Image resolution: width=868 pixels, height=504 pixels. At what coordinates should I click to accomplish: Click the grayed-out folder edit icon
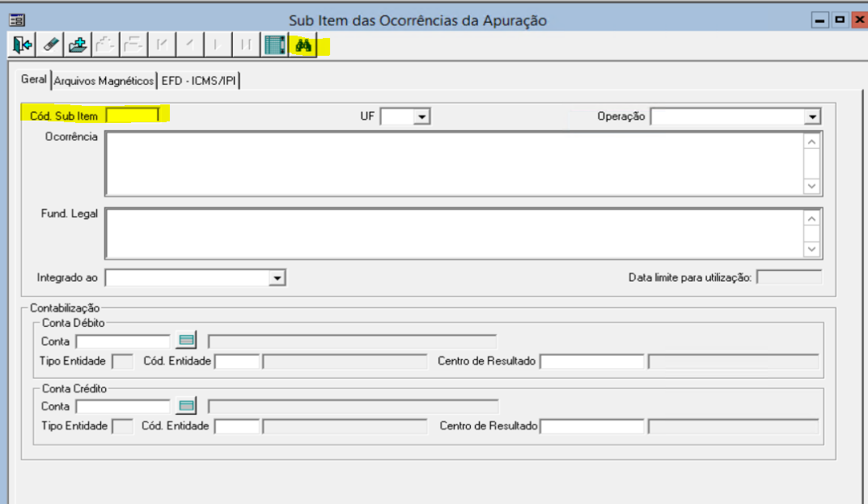tap(106, 44)
